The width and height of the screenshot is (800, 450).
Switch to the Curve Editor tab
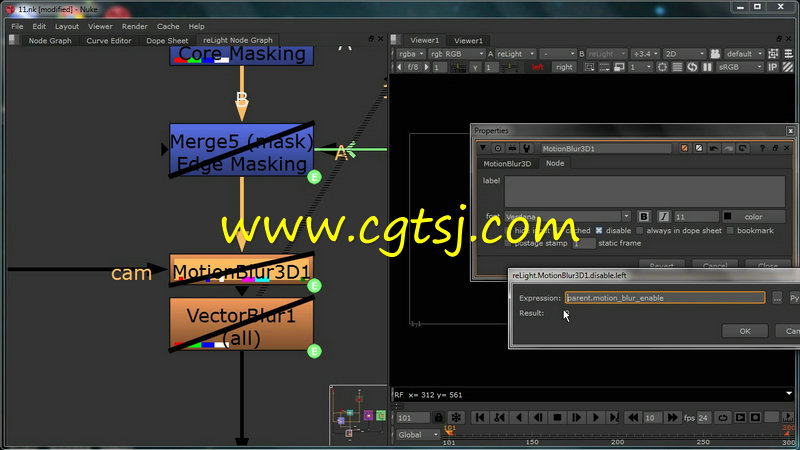pos(109,40)
